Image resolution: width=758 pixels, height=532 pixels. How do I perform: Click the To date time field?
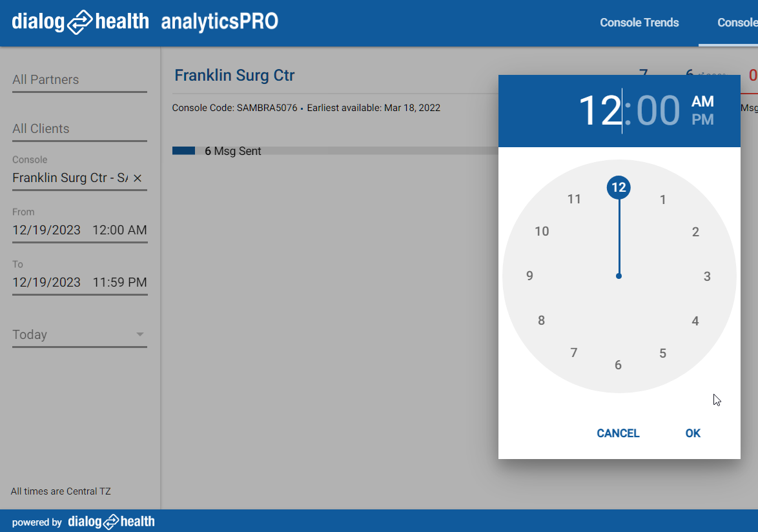click(79, 282)
